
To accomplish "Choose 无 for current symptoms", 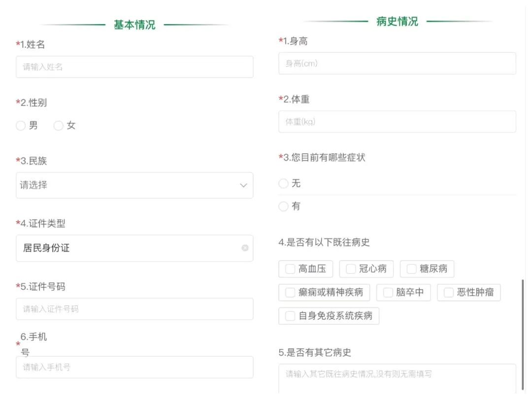I will click(x=283, y=183).
